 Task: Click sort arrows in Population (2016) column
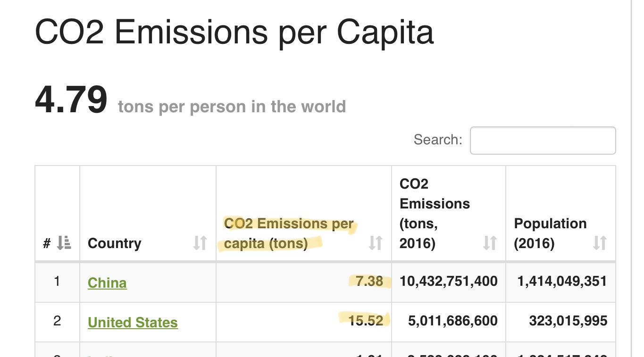click(600, 243)
